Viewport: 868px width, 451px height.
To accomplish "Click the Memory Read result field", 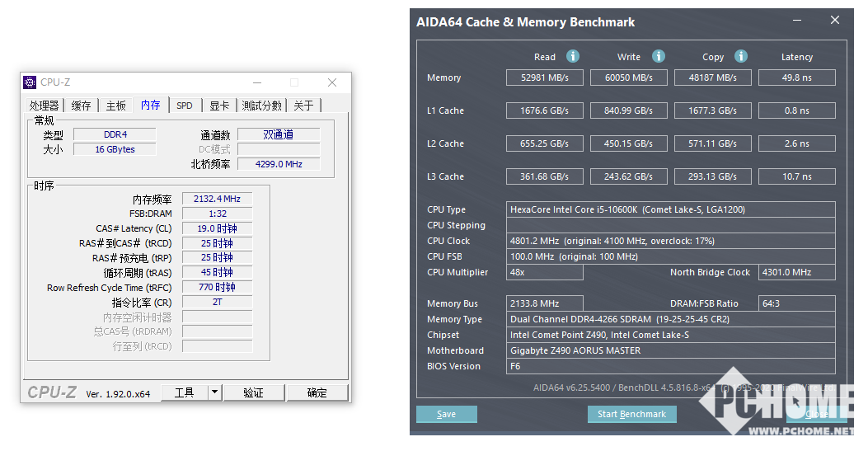I will [x=544, y=78].
